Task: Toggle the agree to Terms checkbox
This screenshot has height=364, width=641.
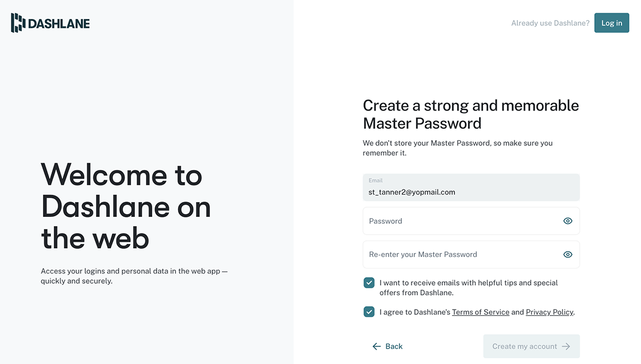Action: click(x=369, y=312)
